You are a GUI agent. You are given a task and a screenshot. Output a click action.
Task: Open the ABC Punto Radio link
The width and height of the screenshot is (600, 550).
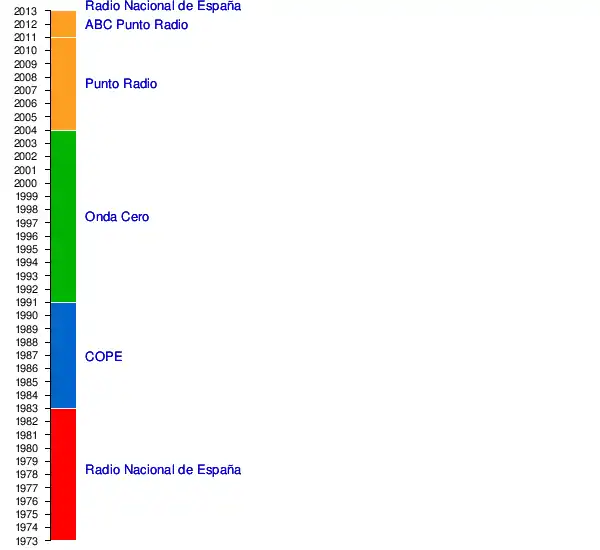[x=136, y=25]
